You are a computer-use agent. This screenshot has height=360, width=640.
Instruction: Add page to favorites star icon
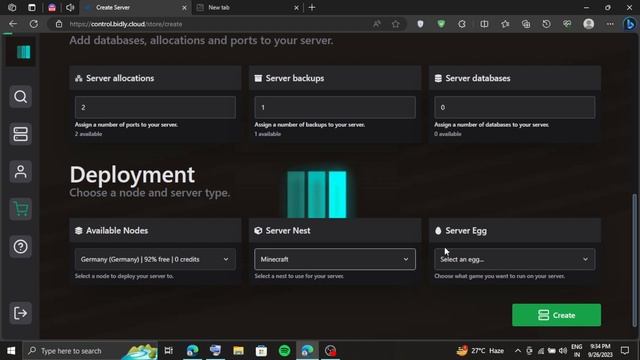(x=396, y=24)
